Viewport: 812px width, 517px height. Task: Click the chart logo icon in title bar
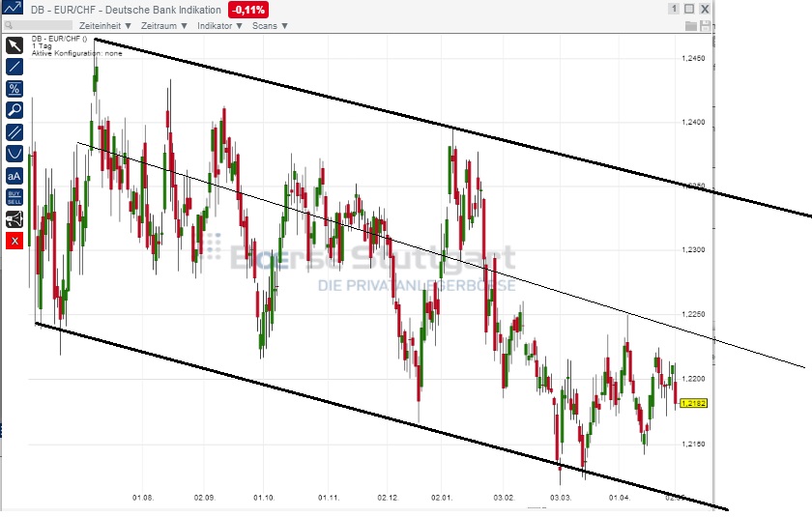(x=12, y=7)
